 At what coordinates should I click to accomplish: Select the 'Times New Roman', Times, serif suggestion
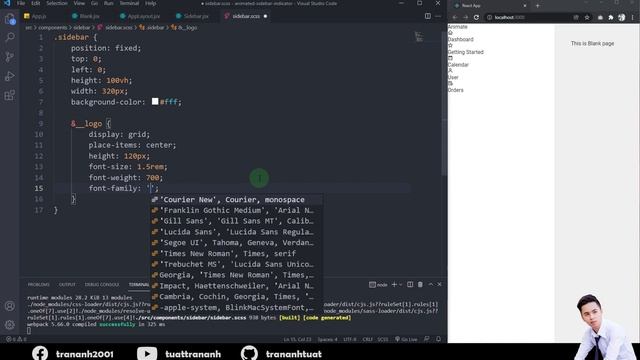click(x=236, y=253)
